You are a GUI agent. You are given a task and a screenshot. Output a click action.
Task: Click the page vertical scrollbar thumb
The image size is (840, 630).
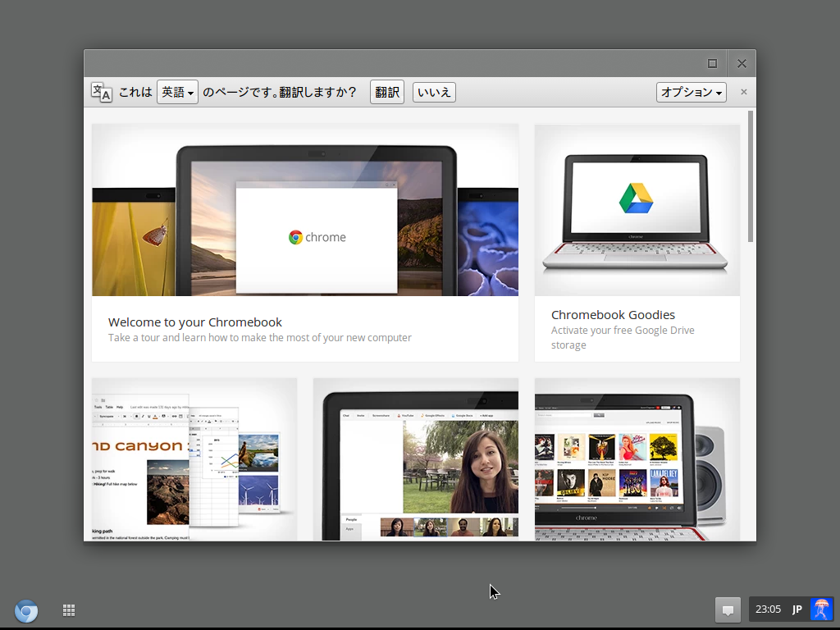pos(751,176)
